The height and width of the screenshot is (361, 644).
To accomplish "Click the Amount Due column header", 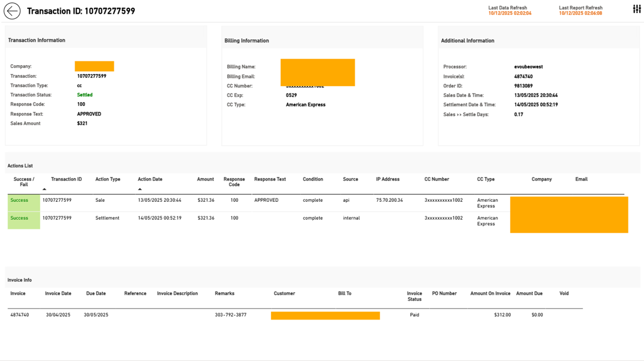I will pyautogui.click(x=529, y=294).
